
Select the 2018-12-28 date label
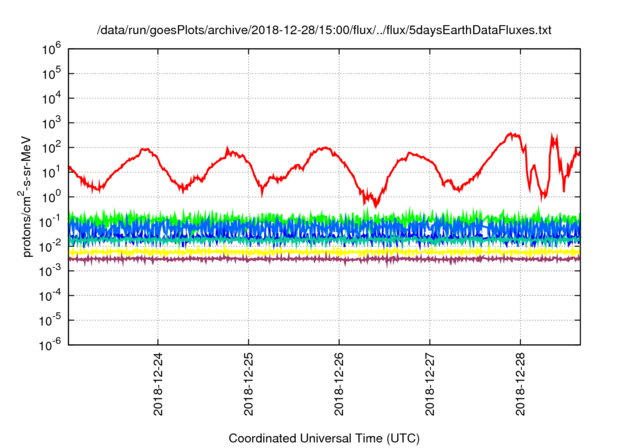(x=520, y=384)
